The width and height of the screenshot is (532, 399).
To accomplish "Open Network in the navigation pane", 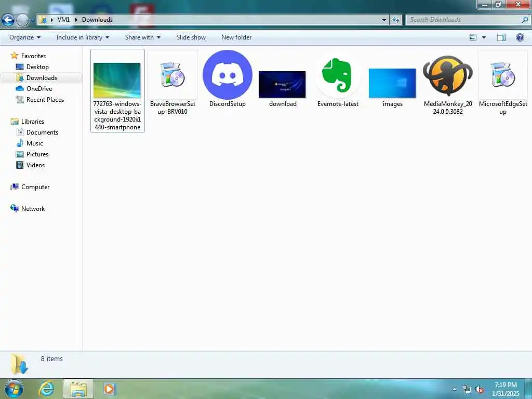I will click(x=33, y=209).
